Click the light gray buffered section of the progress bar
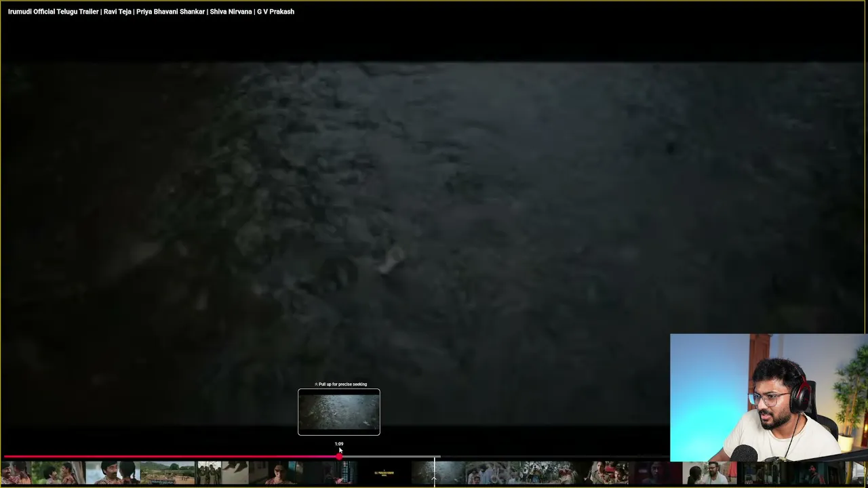868x488 pixels. point(391,457)
